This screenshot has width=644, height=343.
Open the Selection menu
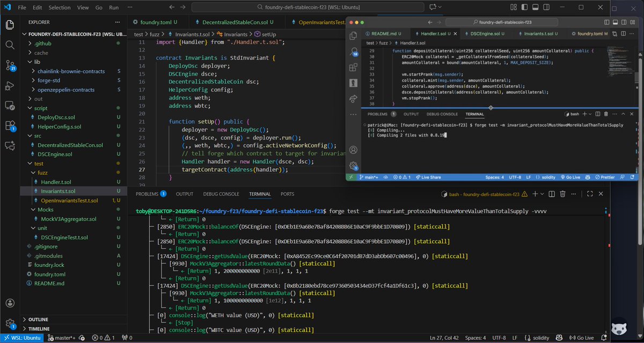59,8
